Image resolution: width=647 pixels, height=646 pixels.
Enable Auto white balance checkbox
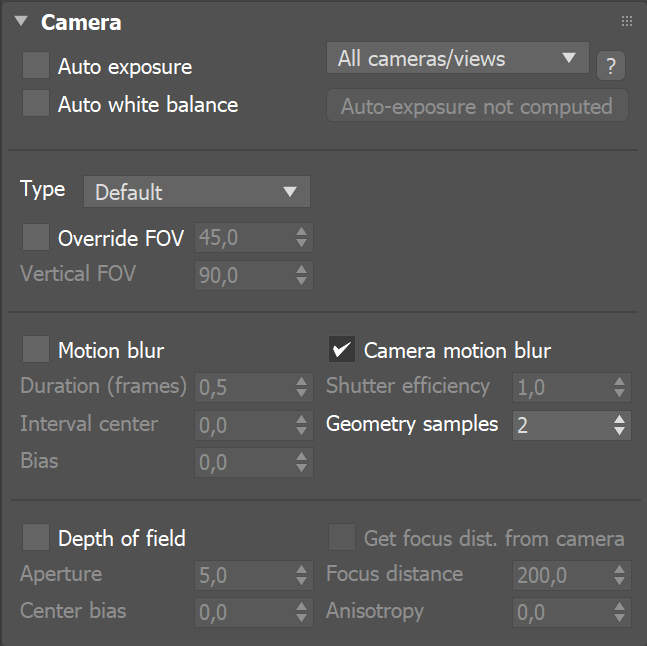coord(36,103)
